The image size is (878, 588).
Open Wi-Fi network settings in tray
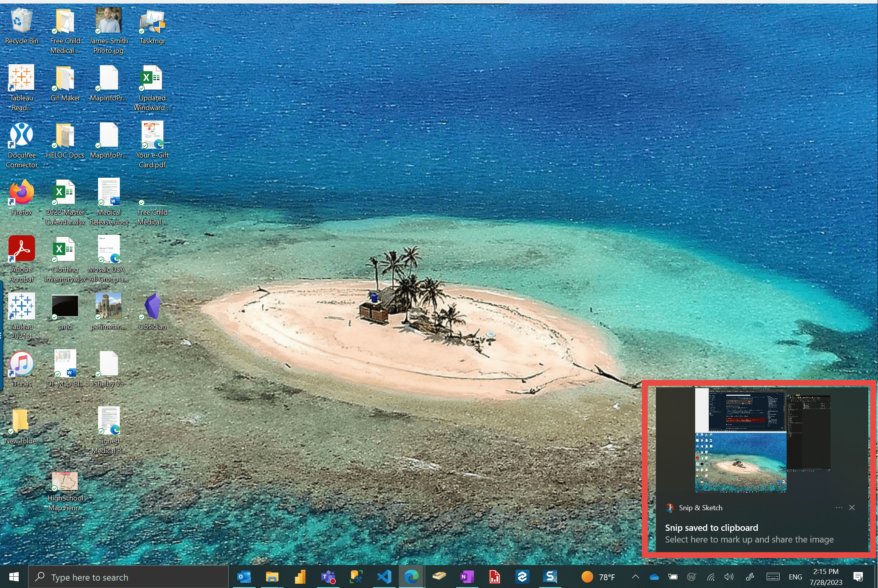[710, 577]
